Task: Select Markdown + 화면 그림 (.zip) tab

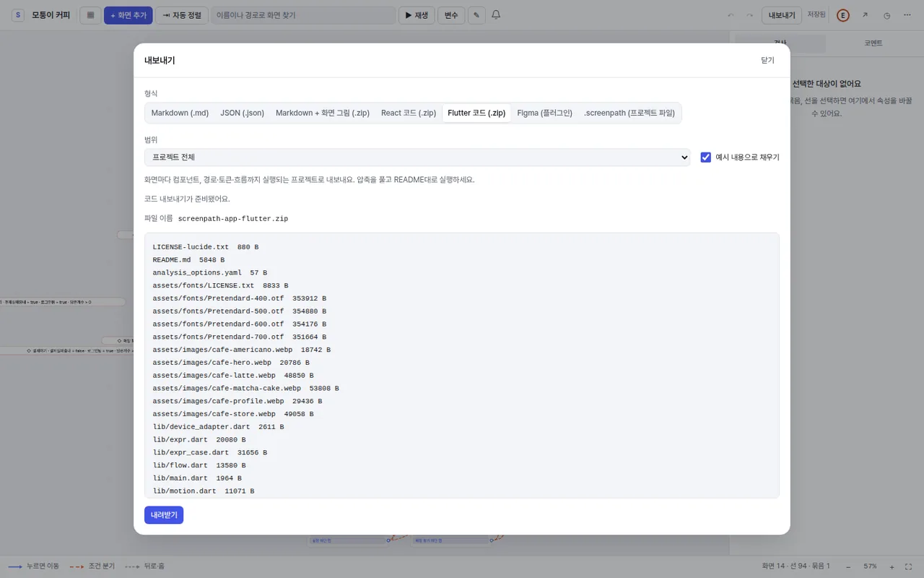Action: click(323, 113)
